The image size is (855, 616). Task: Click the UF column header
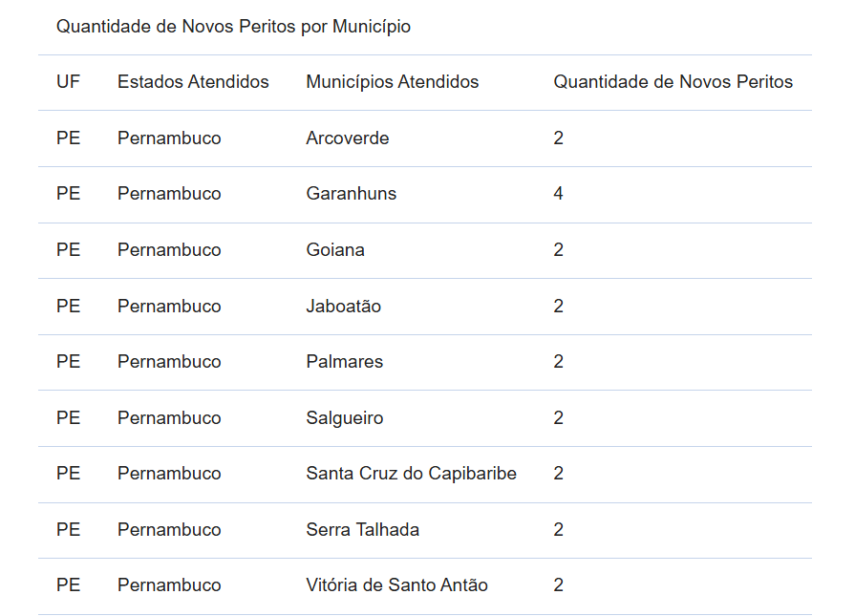[68, 82]
